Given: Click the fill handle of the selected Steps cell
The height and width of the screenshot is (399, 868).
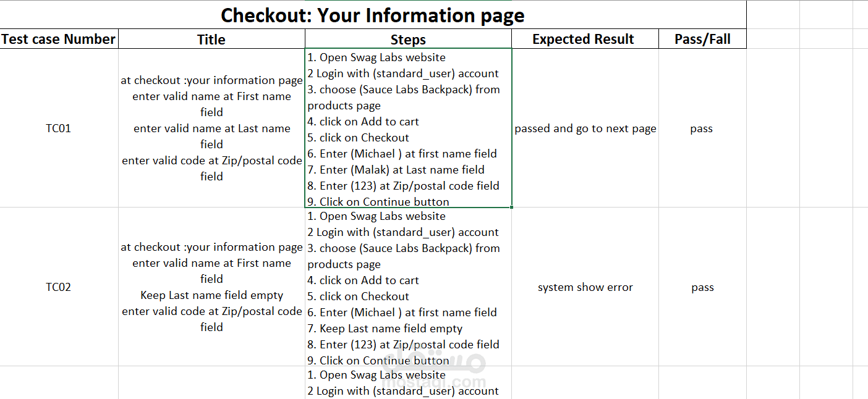Looking at the screenshot, I should tap(512, 207).
